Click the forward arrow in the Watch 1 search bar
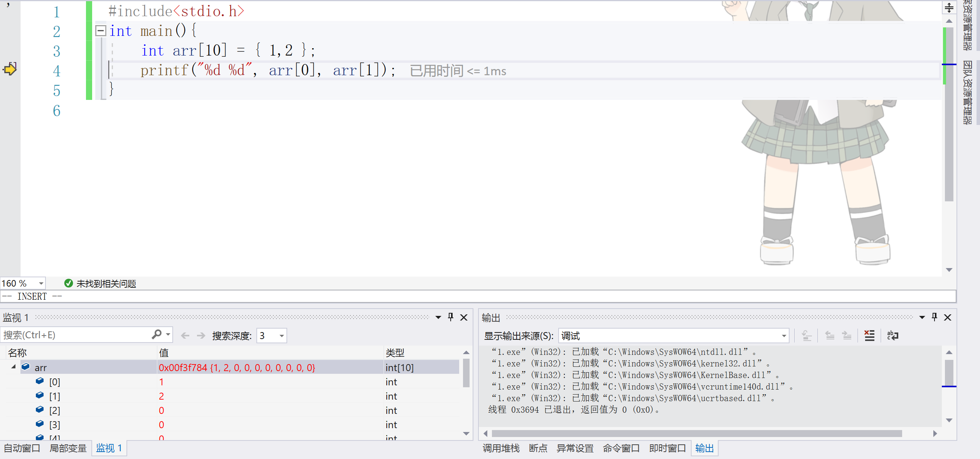 201,336
